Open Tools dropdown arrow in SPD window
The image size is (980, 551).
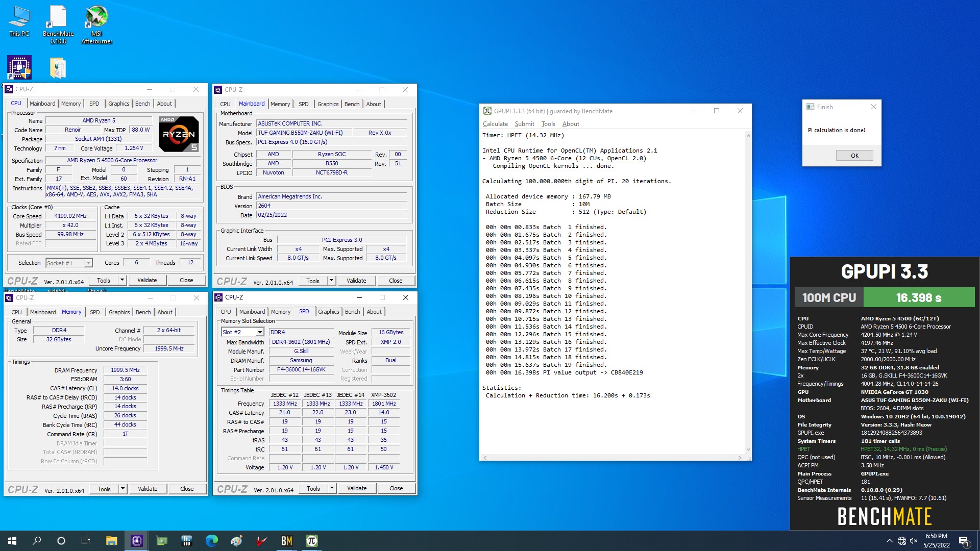332,488
